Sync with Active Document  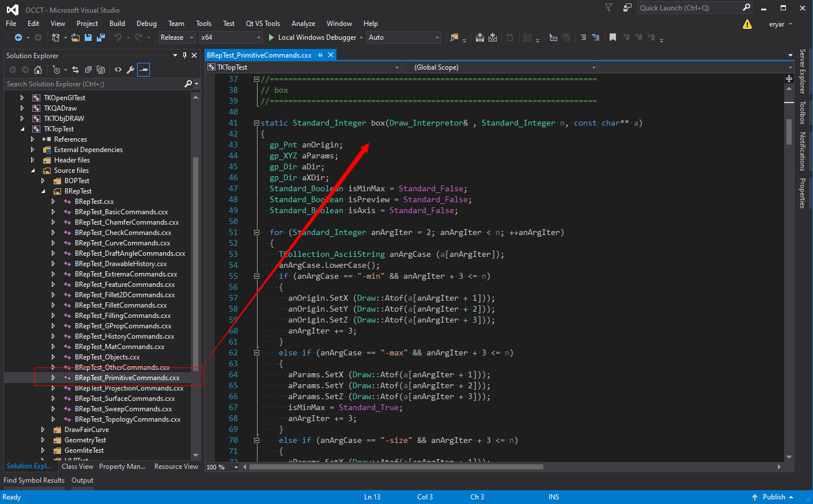click(75, 70)
